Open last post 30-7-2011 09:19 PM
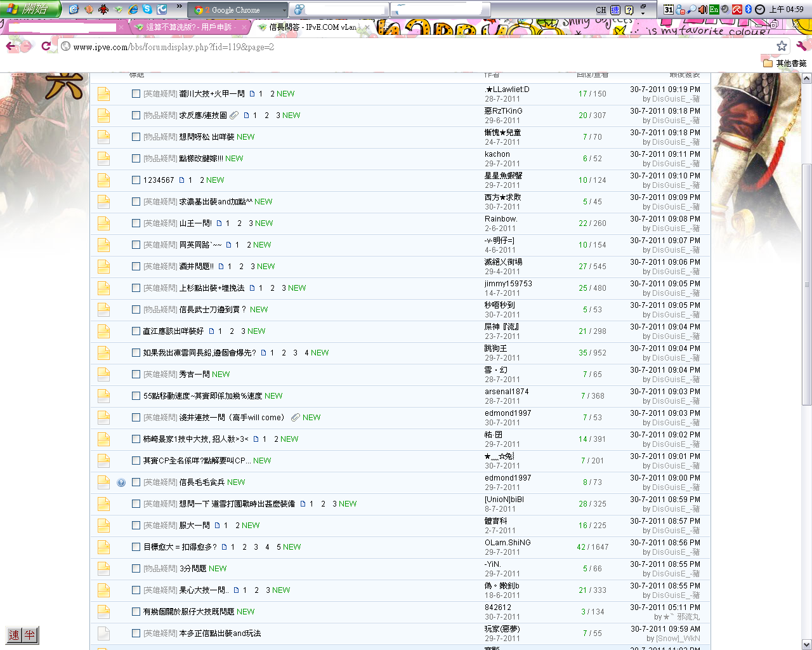 (665, 90)
